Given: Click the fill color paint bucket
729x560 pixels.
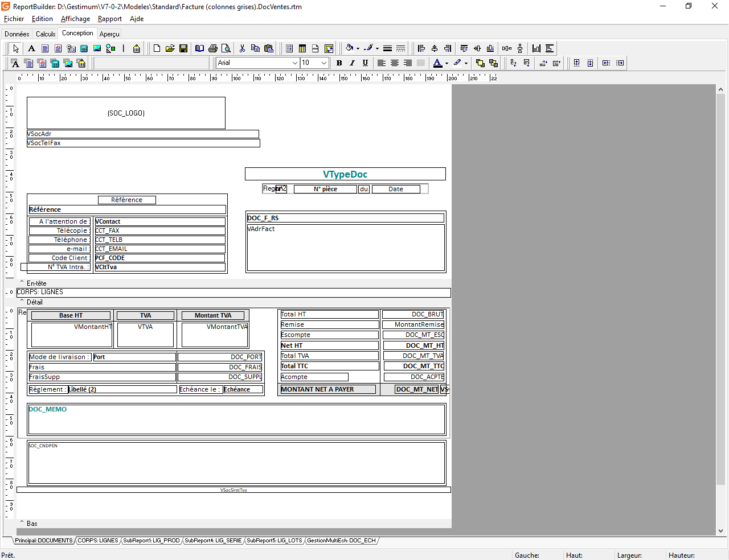Looking at the screenshot, I should coord(349,48).
